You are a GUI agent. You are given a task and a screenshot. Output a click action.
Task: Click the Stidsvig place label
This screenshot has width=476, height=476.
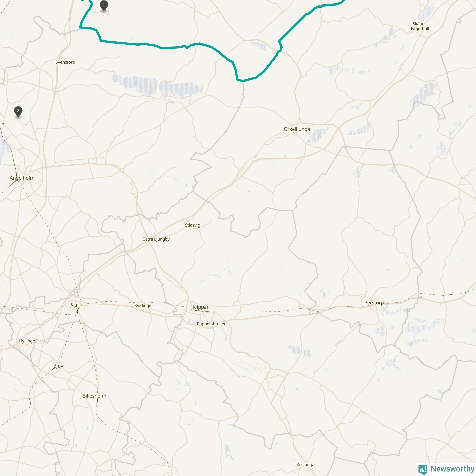tap(193, 225)
